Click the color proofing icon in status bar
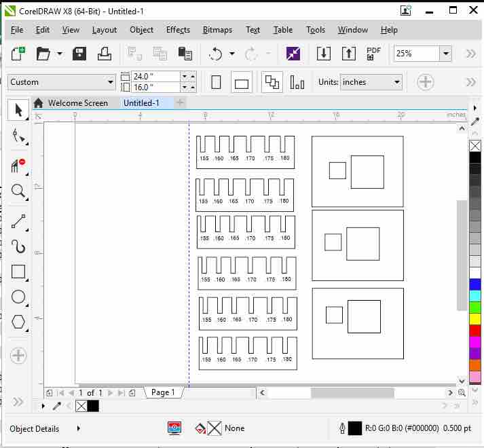Screen dimensions: 484x448 pyautogui.click(x=174, y=428)
